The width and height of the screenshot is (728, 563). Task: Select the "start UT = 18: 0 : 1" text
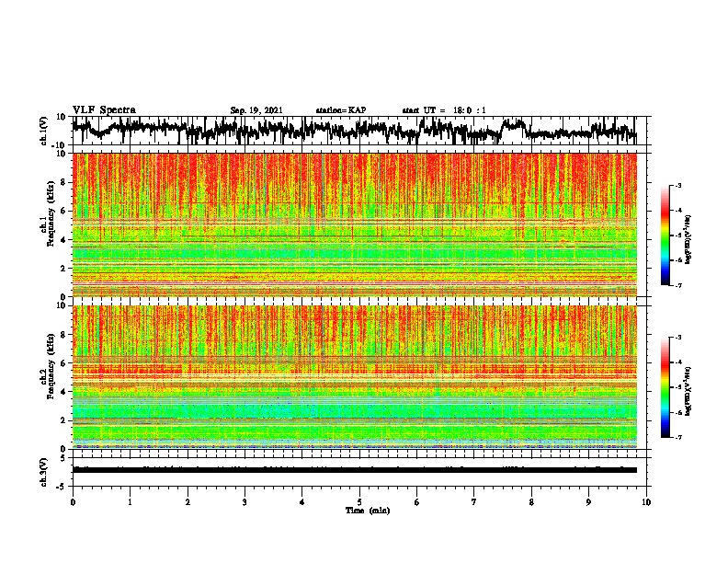(444, 110)
